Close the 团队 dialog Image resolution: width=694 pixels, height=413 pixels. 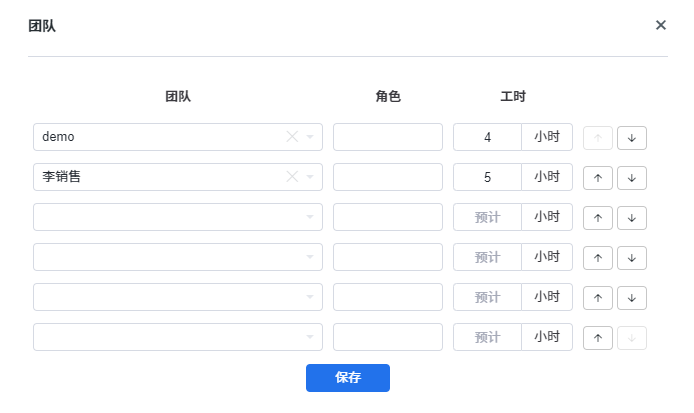click(661, 25)
